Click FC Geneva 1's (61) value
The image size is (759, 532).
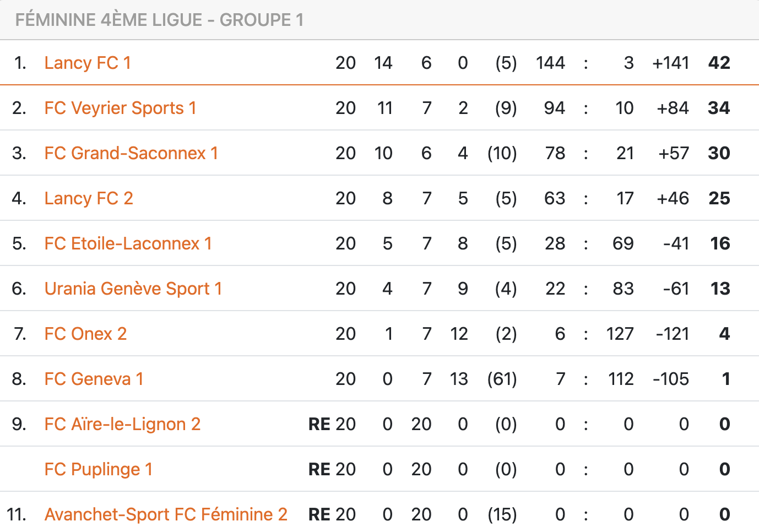coord(502,379)
